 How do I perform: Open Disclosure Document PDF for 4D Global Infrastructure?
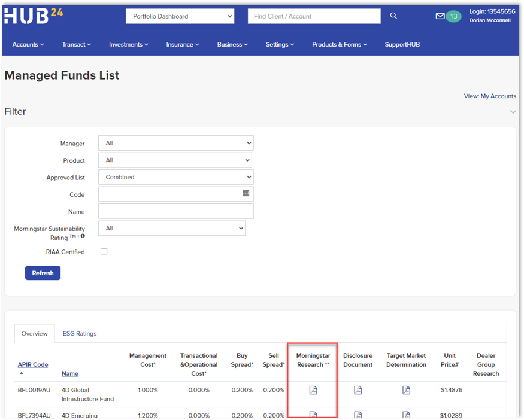[358, 390]
